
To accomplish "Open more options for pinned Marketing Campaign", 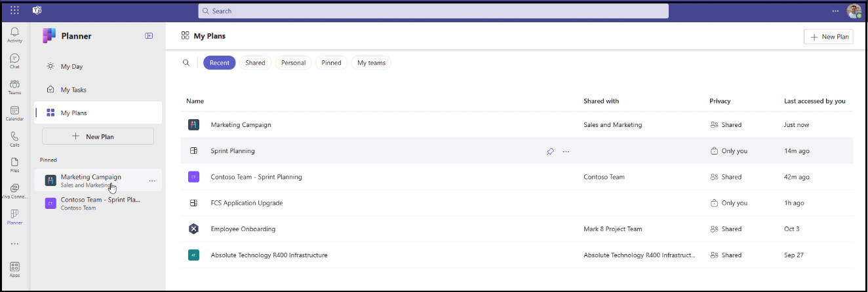I will (x=152, y=181).
